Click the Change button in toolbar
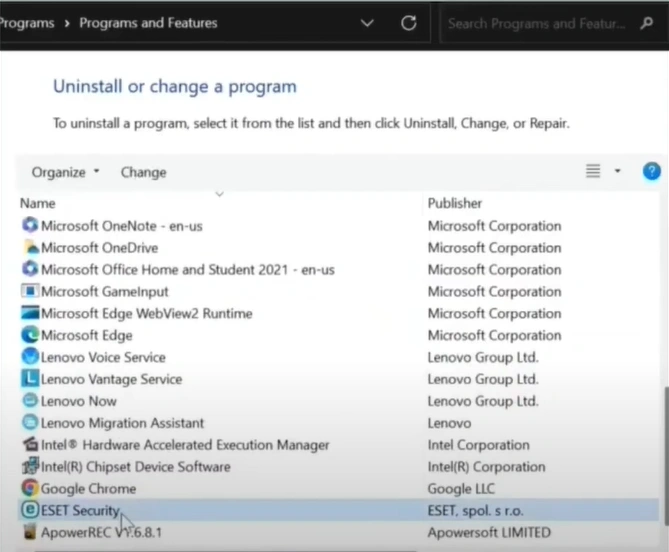 pos(143,172)
